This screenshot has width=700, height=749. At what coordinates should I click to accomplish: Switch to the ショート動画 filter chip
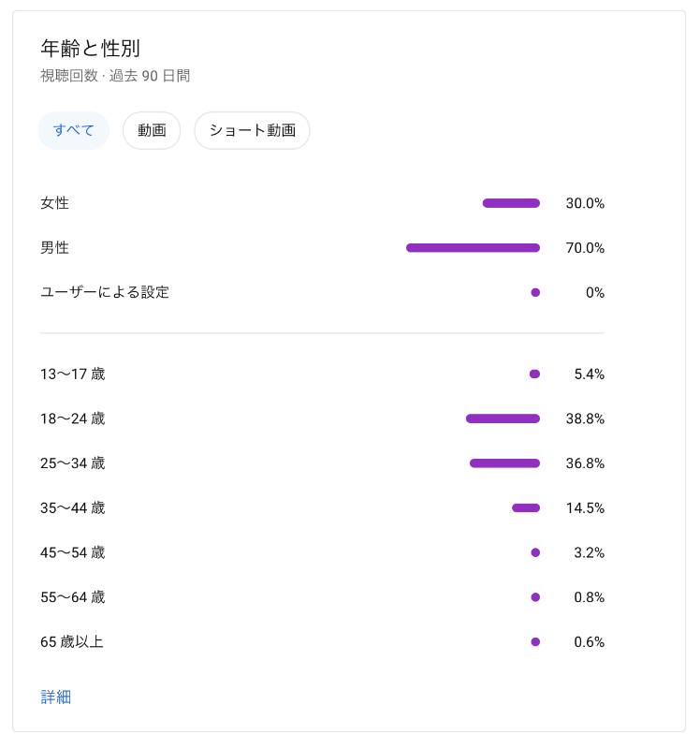252,130
